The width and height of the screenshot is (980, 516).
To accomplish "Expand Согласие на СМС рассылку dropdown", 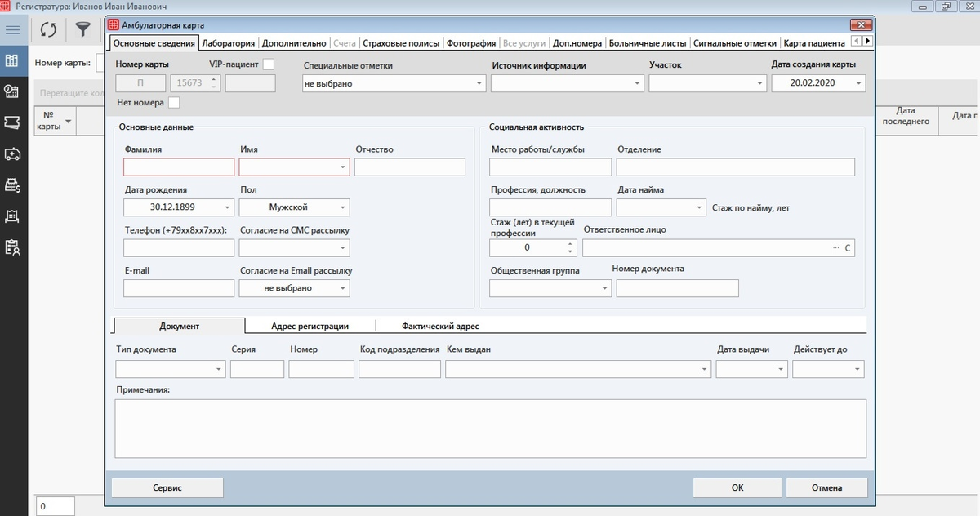I will (x=342, y=247).
